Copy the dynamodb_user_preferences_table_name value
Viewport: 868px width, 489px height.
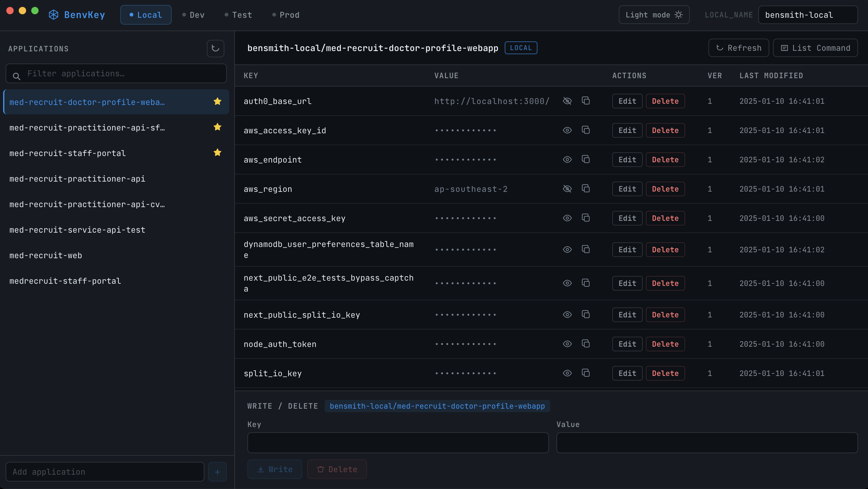586,249
